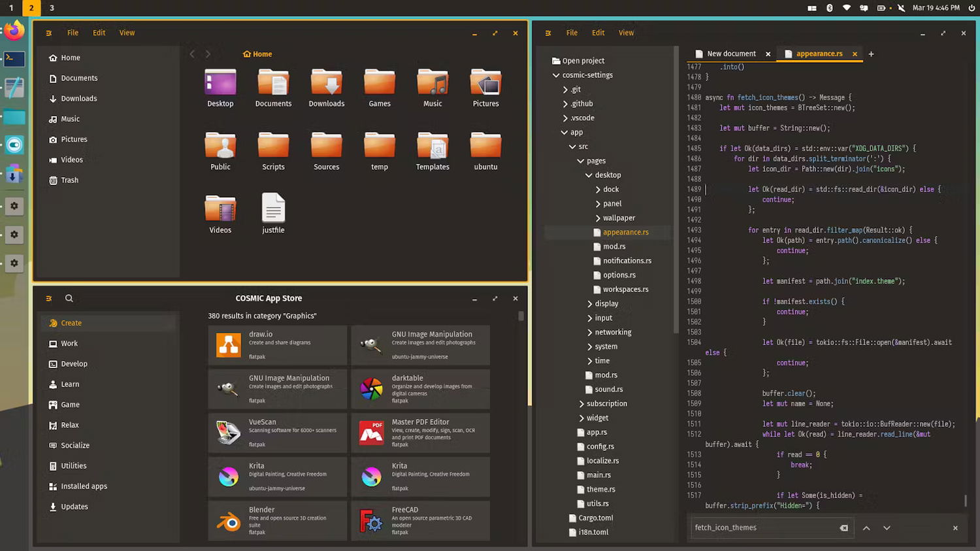Collapse the pages folder in tree

tap(581, 161)
